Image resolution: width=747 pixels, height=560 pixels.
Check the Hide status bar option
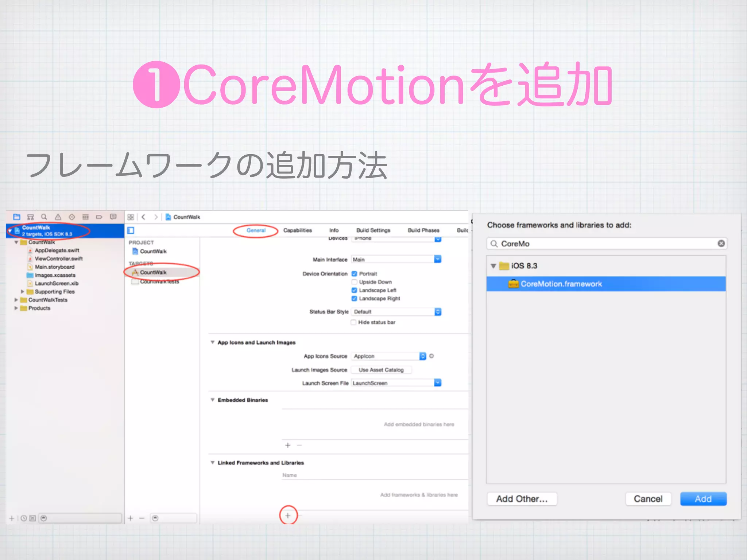(x=353, y=322)
